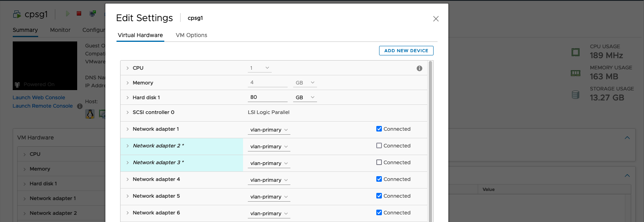Click the green Power On play icon
Viewport: 644px width, 222px height.
pos(68,14)
